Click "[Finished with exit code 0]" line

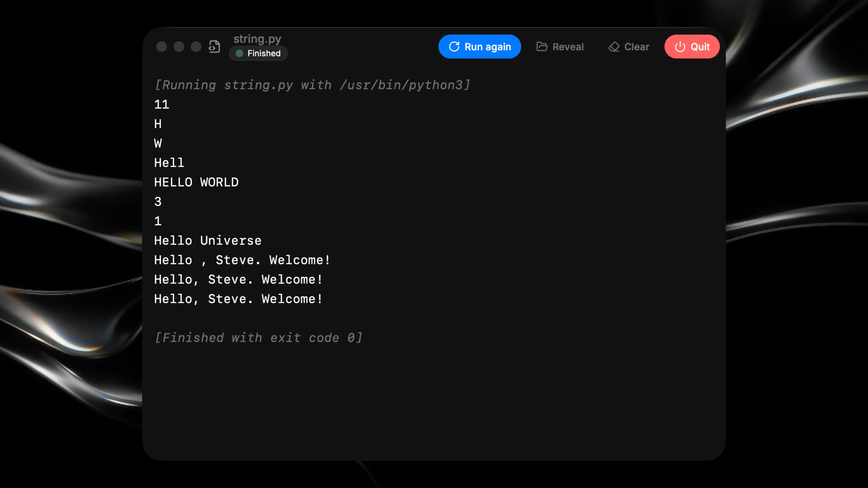click(x=258, y=338)
